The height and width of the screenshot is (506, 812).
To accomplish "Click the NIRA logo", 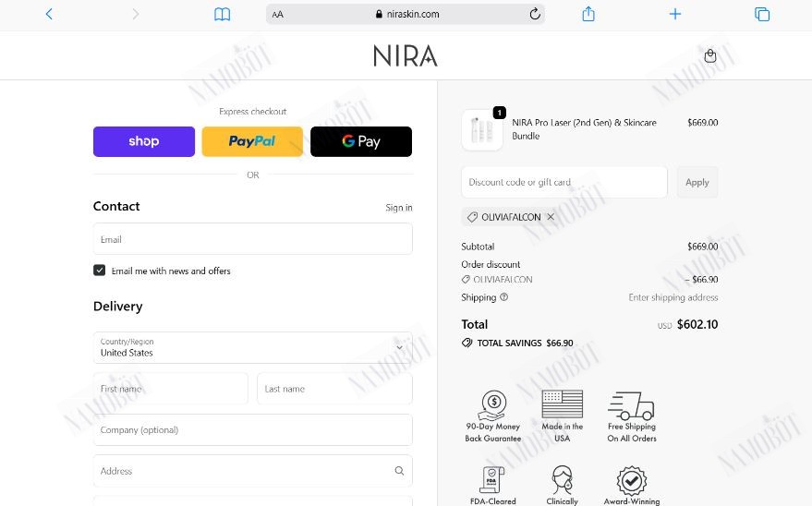I will click(x=406, y=55).
